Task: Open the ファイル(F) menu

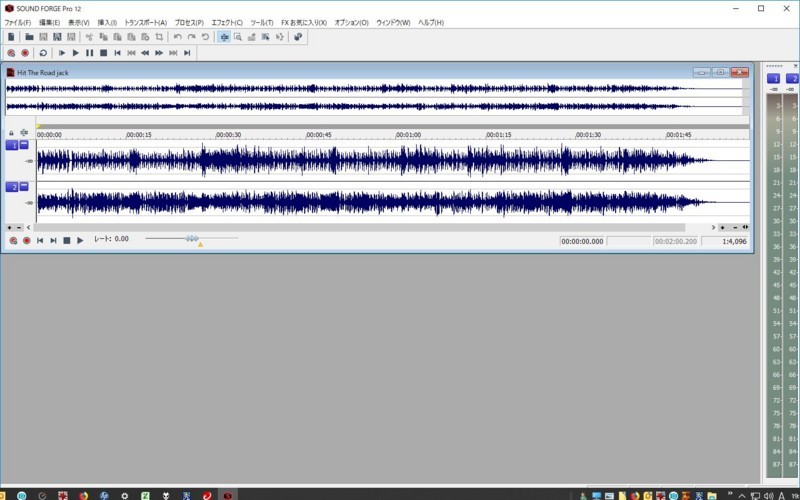Action: click(18, 22)
